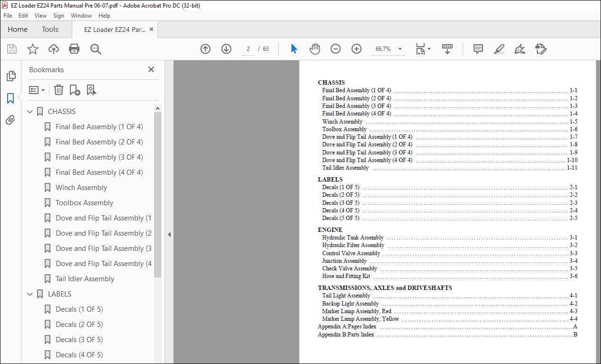Click ENGINE section heading in page
This screenshot has width=601, height=364.
330,230
